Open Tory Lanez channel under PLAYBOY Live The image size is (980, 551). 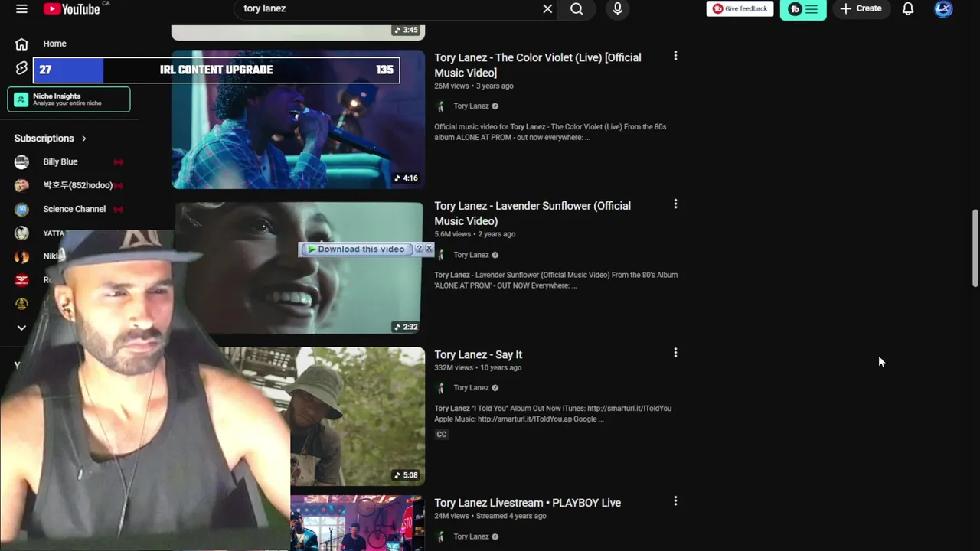tap(471, 536)
